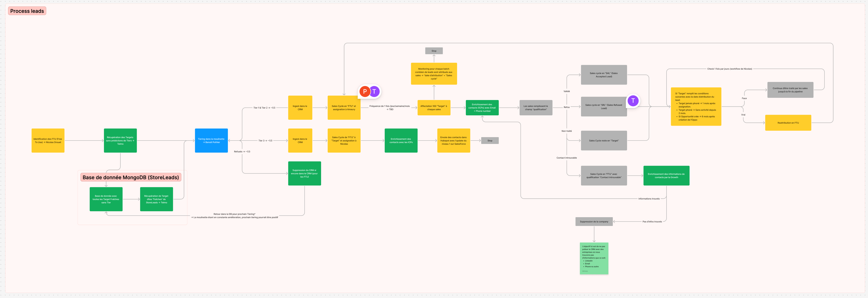Screen dimensions: 868x298
Task: Click the T avatar near the SRL node
Action: (x=633, y=101)
